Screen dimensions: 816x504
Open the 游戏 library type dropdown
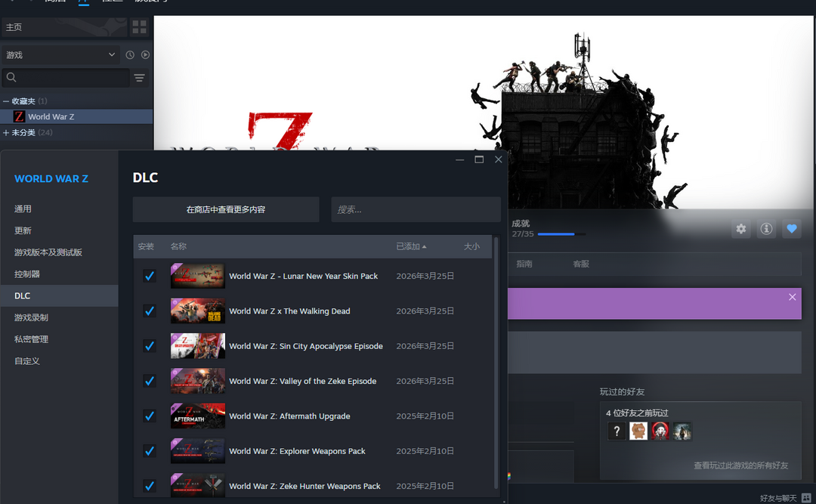pyautogui.click(x=60, y=55)
